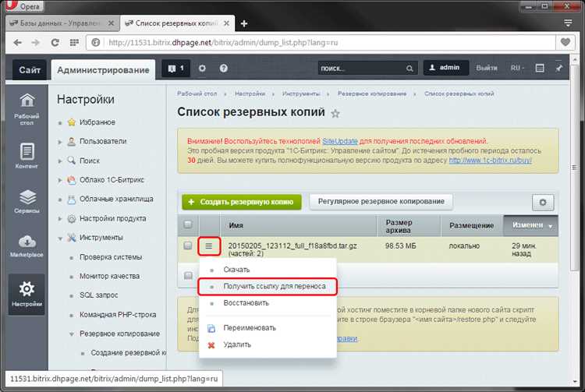Screen dimensions: 585x392
Task: Open Настройки section in left sidebar
Action: [x=27, y=295]
